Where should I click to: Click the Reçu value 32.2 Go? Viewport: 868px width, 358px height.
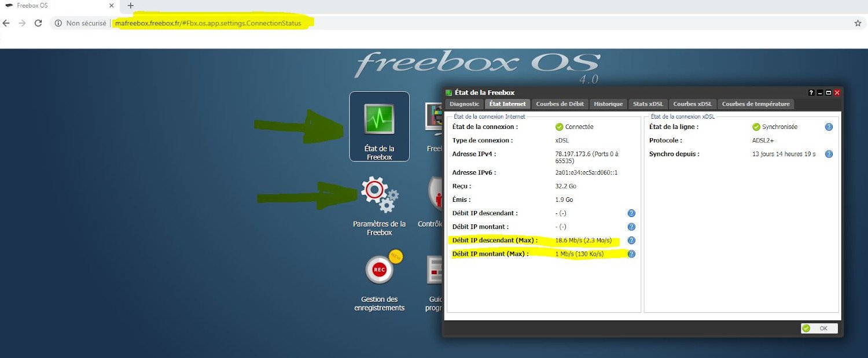point(565,186)
